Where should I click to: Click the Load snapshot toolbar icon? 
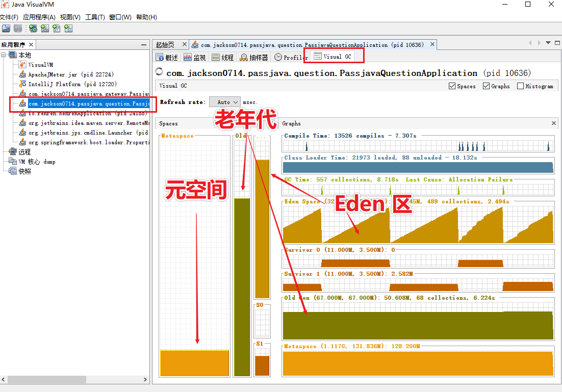click(x=6, y=29)
